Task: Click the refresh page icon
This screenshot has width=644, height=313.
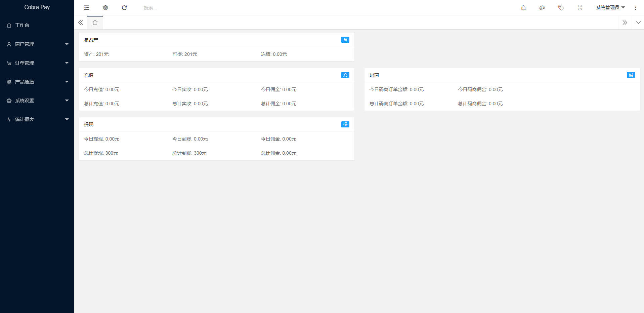Action: (124, 8)
